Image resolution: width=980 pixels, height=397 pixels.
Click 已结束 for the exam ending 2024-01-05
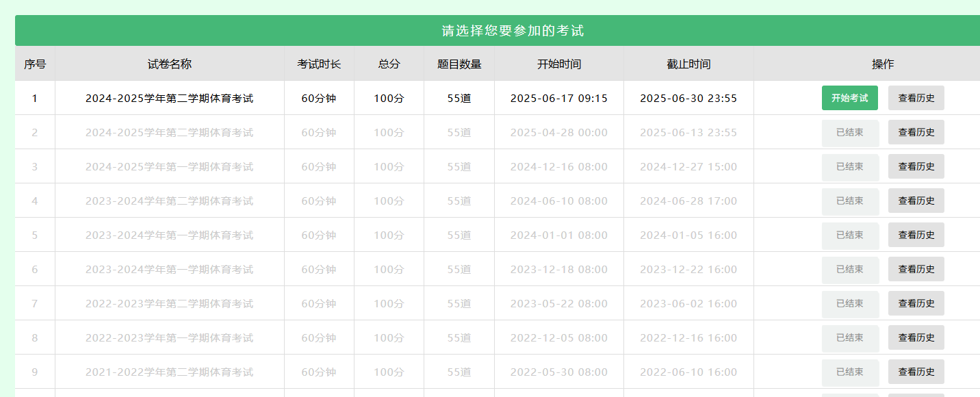[850, 235]
